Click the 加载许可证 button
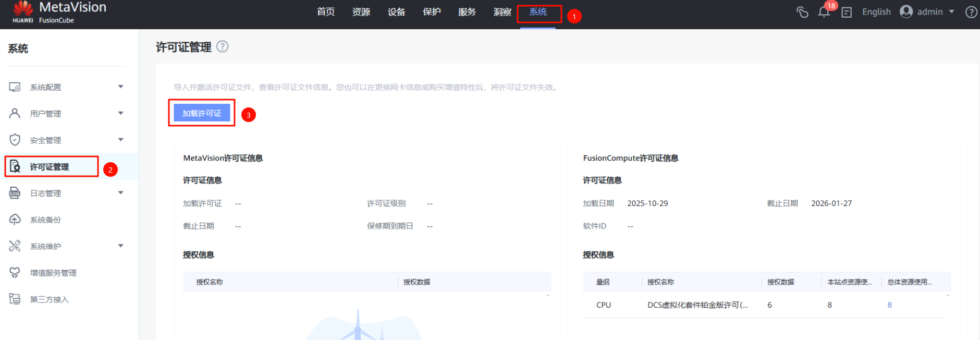Image resolution: width=980 pixels, height=340 pixels. pos(202,113)
